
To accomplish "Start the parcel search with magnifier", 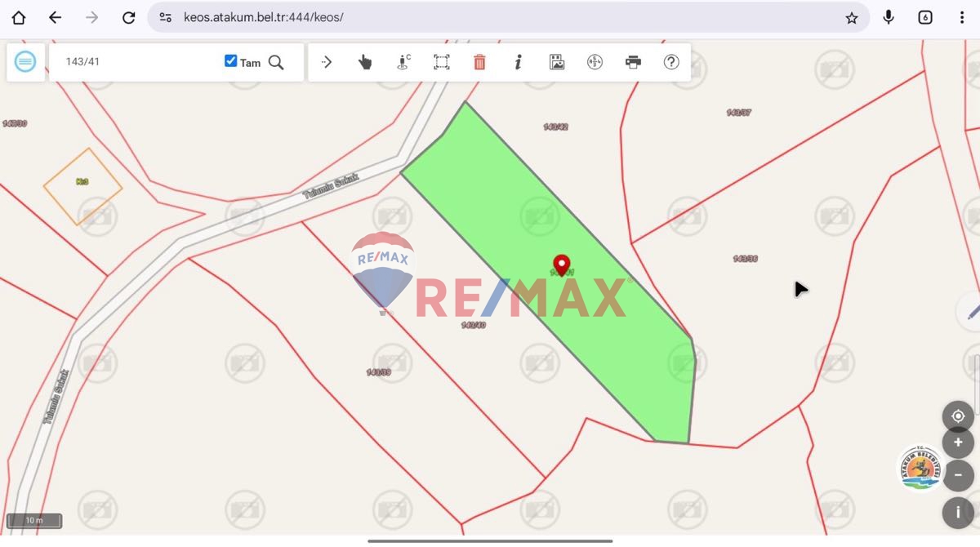I will pos(278,61).
